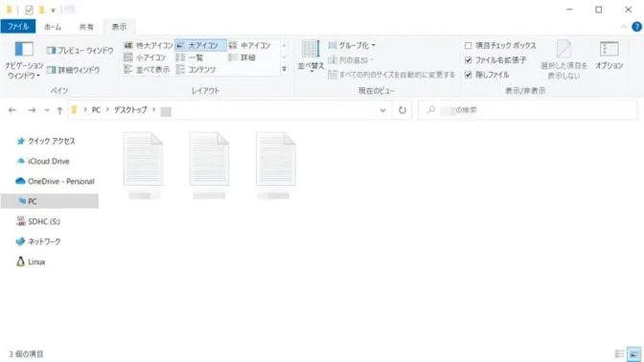The image size is (644, 362).
Task: Select コンテンツ content layout
Action: (195, 70)
